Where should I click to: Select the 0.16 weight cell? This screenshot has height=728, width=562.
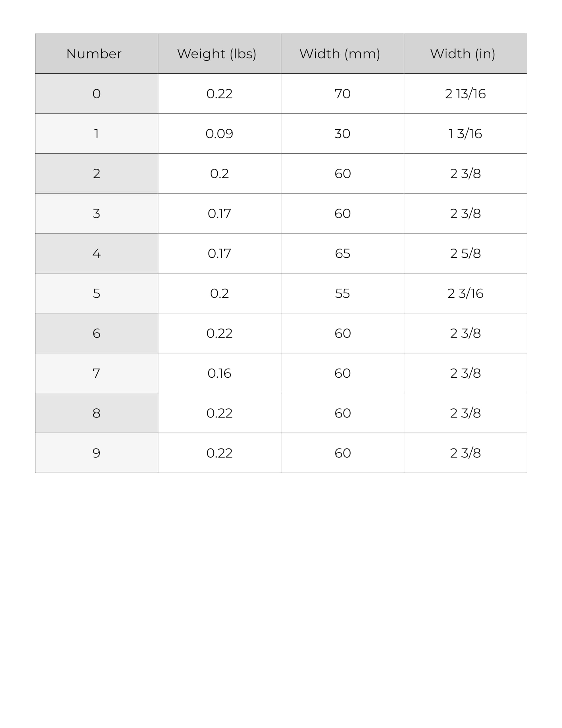[x=219, y=373]
